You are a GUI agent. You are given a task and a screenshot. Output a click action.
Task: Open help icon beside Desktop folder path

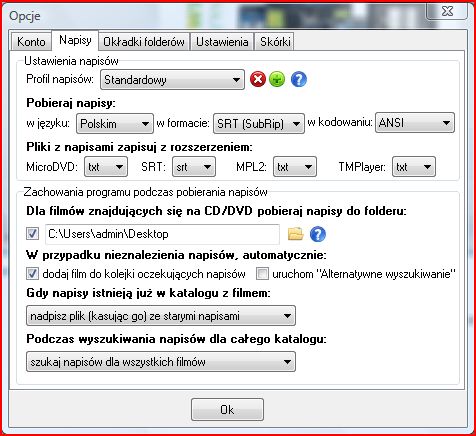pyautogui.click(x=318, y=234)
